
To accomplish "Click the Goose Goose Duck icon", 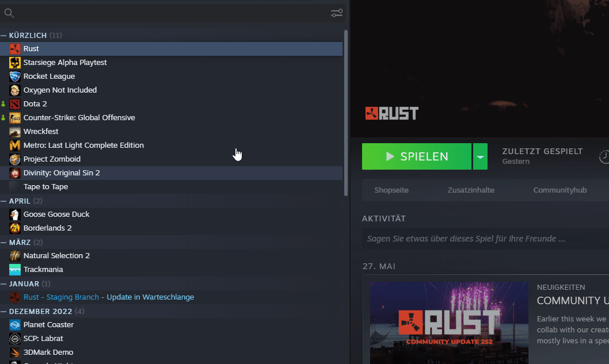I will coord(15,214).
